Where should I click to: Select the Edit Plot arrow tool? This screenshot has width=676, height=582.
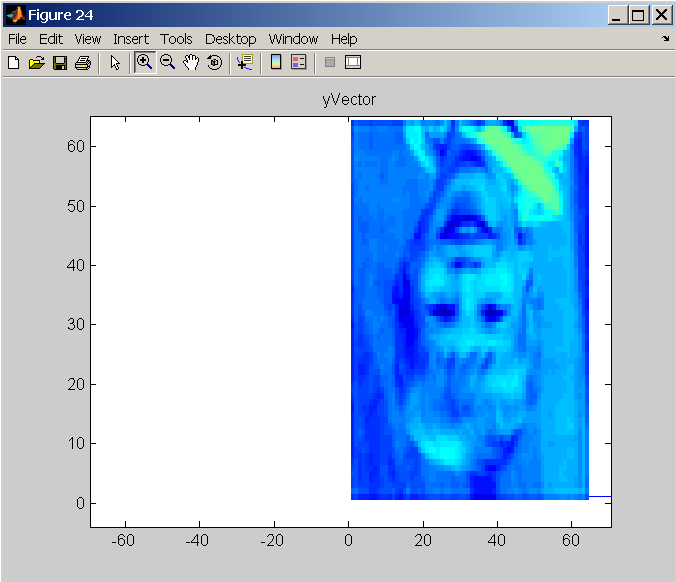click(x=115, y=63)
